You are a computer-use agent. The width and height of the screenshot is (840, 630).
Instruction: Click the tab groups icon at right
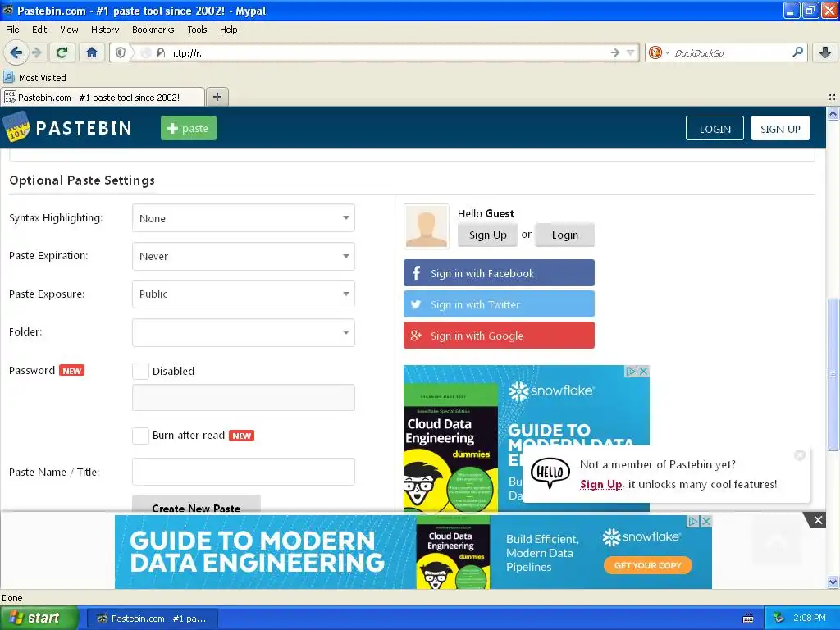[x=832, y=97]
